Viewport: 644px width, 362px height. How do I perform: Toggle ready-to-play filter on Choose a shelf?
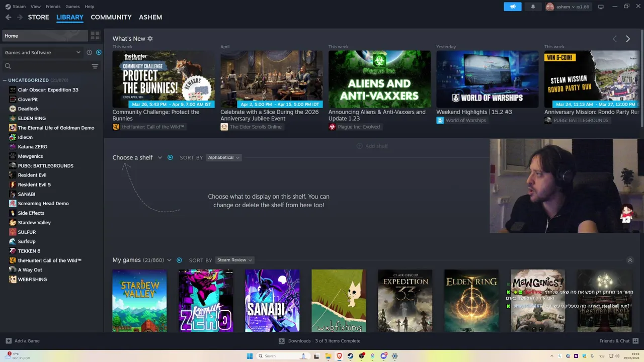point(170,157)
